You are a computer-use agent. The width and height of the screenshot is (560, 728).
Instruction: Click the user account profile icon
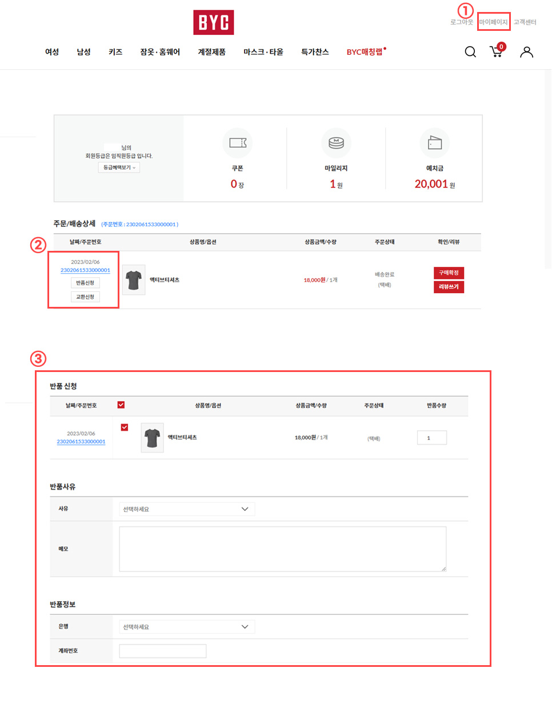526,52
